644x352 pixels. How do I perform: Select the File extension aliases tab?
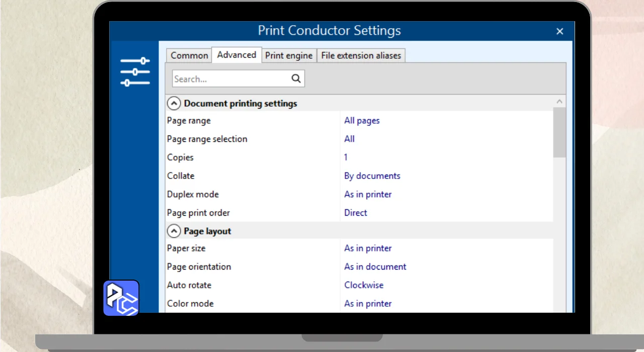[361, 55]
